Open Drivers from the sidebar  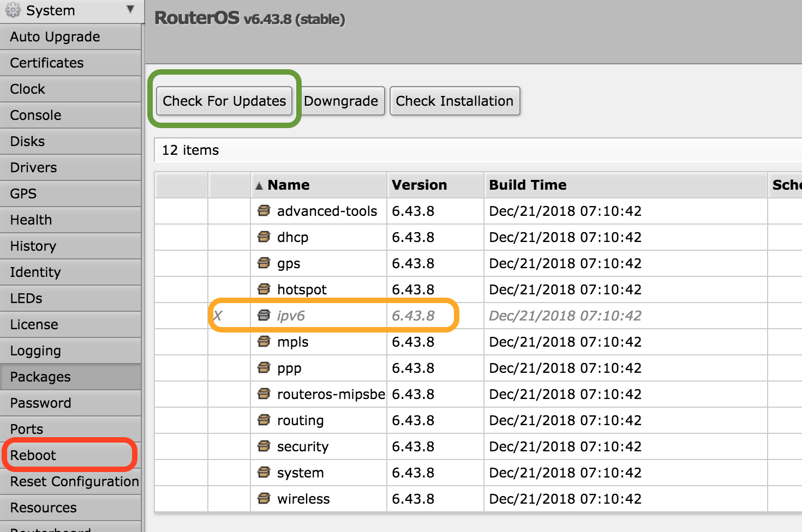coord(70,167)
